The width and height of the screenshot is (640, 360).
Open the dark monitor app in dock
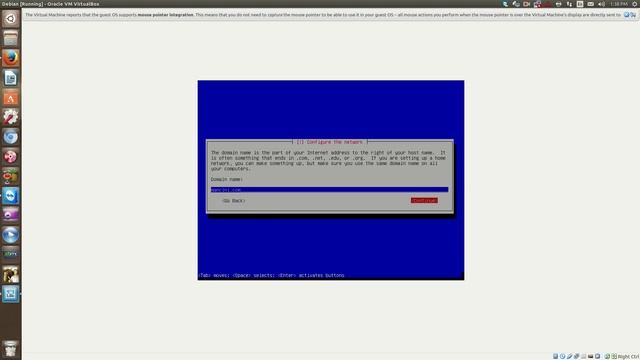pyautogui.click(x=11, y=254)
